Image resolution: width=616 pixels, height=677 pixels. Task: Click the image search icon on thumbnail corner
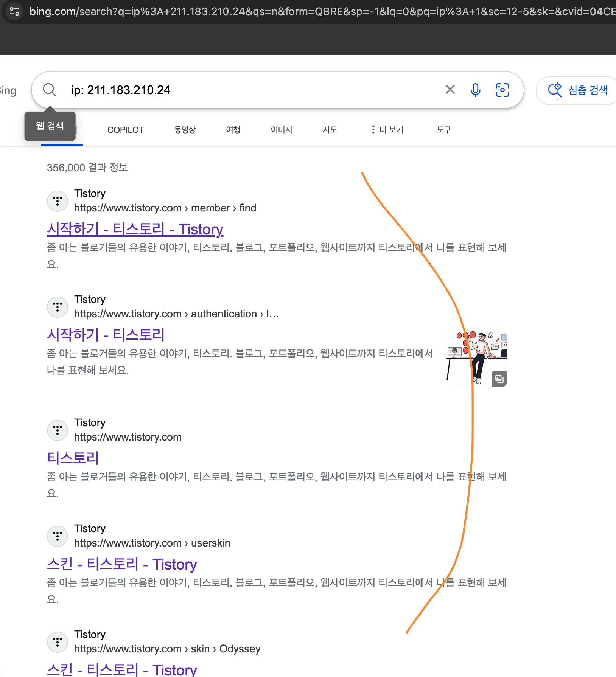pos(499,379)
